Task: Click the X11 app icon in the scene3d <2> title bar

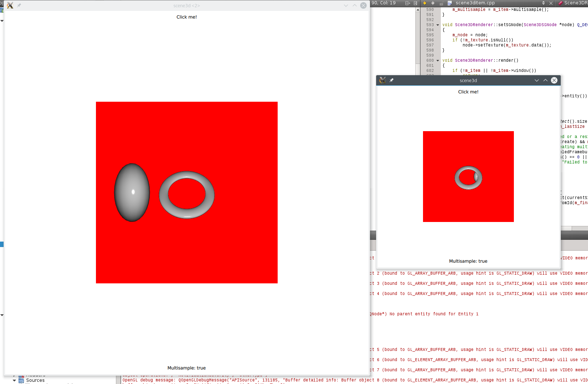Action: [x=10, y=5]
